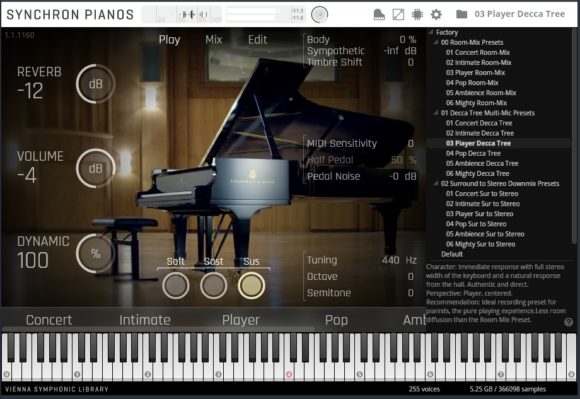The image size is (580, 399).
Task: Toggle the Sost pedal button
Action: [x=213, y=285]
